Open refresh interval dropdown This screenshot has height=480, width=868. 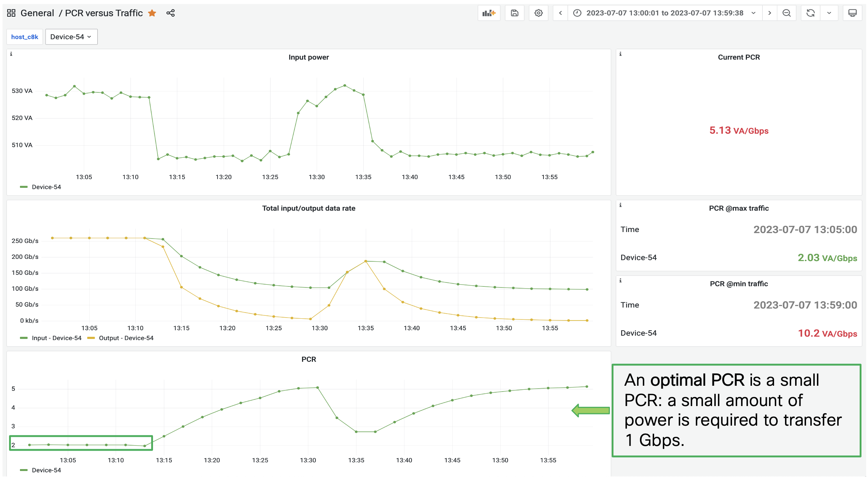pyautogui.click(x=829, y=13)
